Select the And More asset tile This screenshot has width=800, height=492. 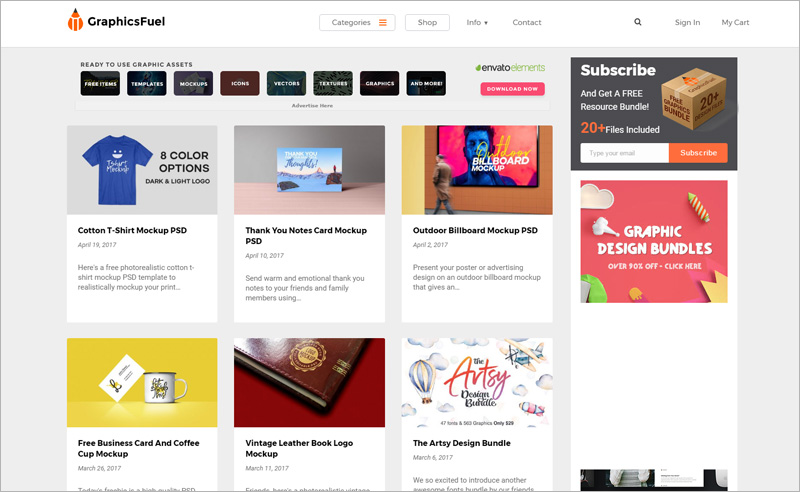pos(426,83)
